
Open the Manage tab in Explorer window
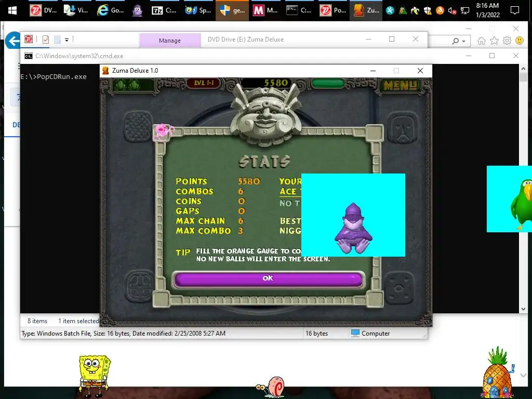point(170,41)
